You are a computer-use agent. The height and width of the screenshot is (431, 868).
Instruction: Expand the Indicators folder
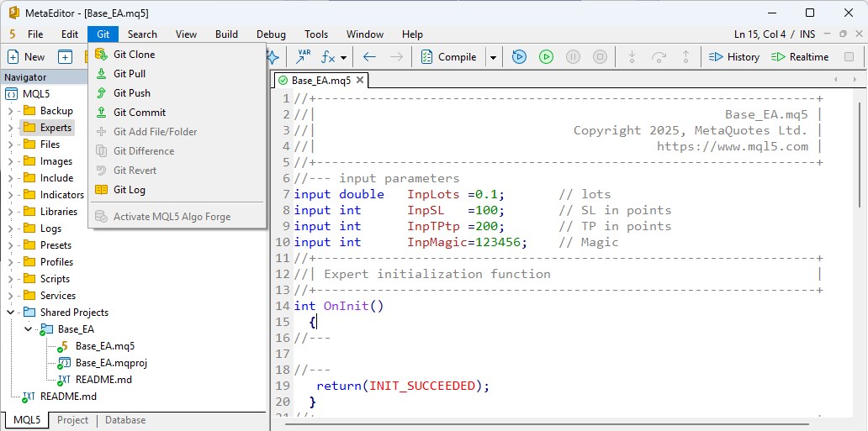coord(11,195)
